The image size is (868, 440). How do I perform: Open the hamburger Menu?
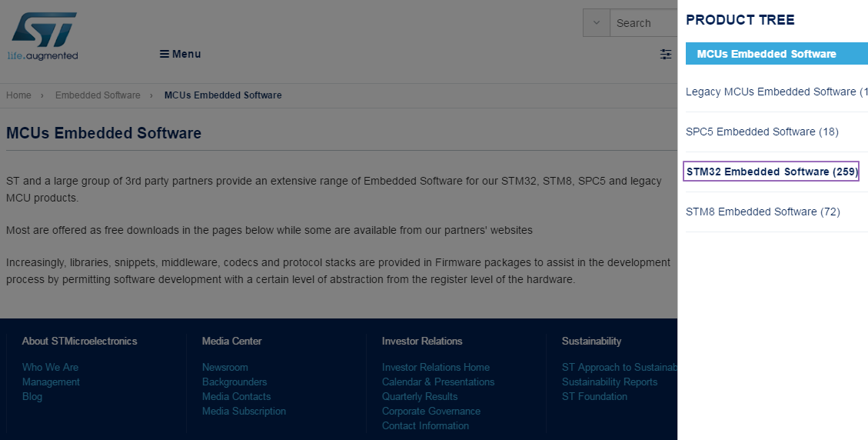[180, 54]
